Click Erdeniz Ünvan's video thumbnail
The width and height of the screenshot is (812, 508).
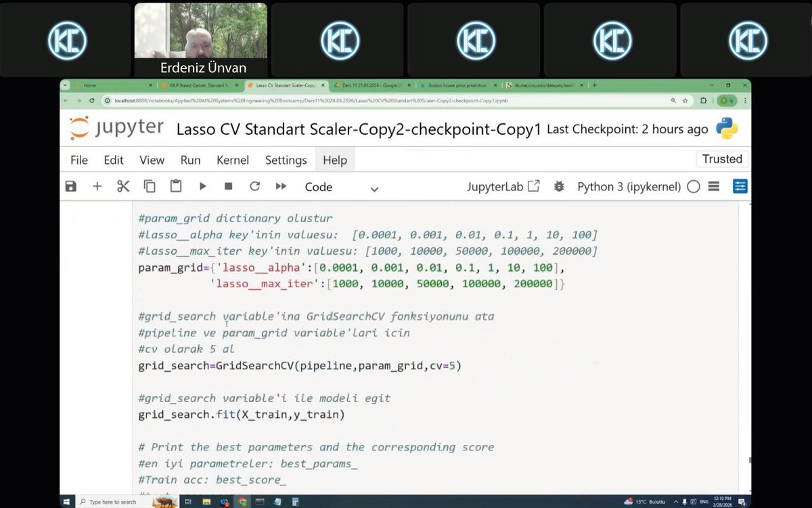[200, 40]
